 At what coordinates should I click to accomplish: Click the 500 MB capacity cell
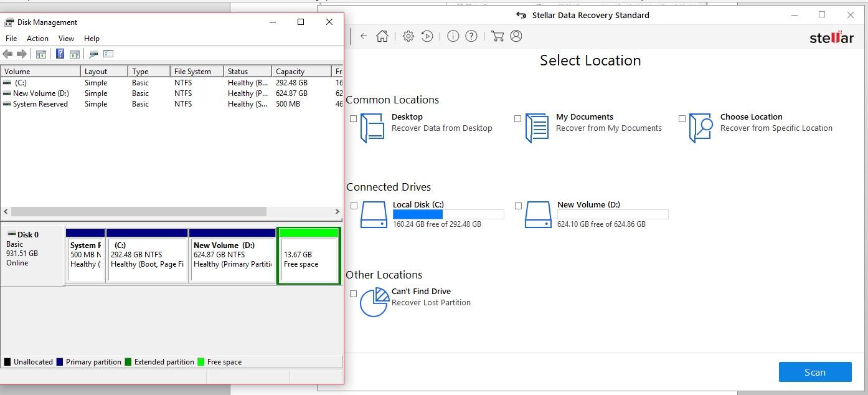tap(288, 104)
